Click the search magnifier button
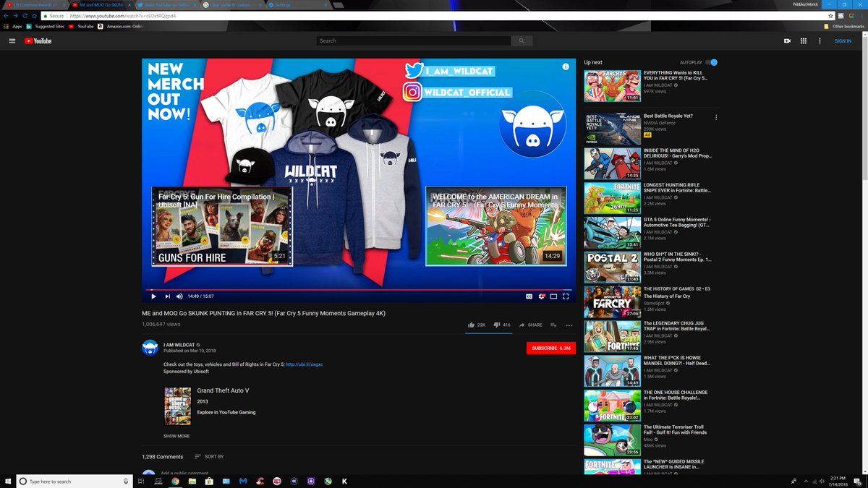The width and height of the screenshot is (868, 488). (521, 41)
